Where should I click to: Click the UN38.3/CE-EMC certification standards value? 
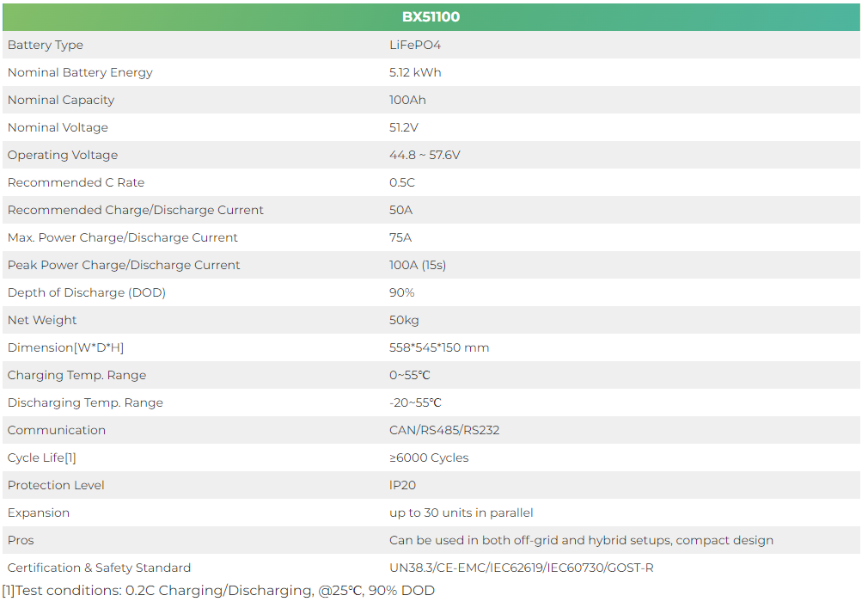tap(522, 568)
